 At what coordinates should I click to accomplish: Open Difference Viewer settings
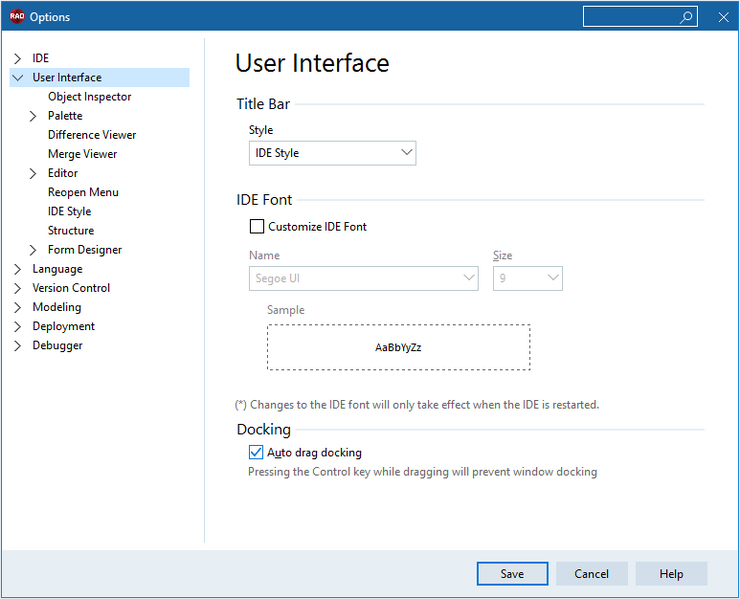click(x=92, y=135)
